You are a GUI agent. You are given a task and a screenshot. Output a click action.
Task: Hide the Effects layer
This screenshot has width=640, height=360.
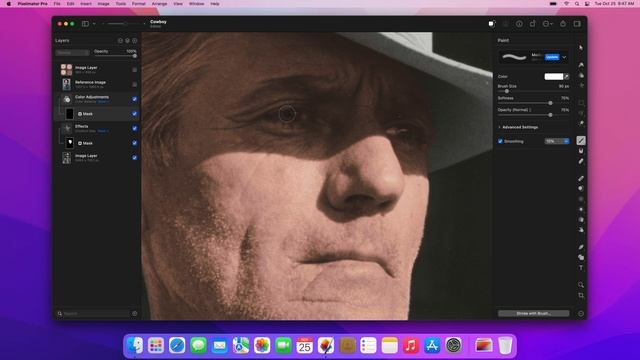point(135,128)
